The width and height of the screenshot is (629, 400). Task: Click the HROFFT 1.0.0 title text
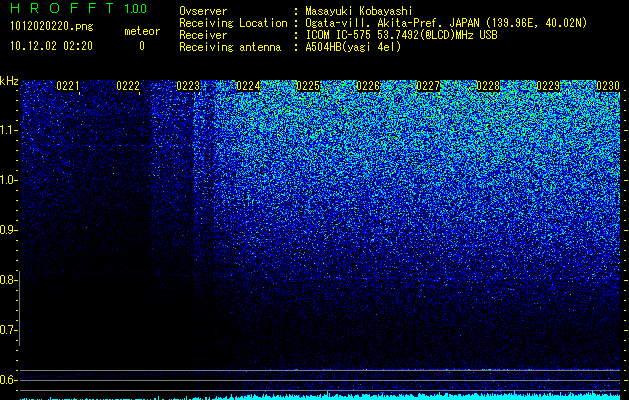[78, 8]
